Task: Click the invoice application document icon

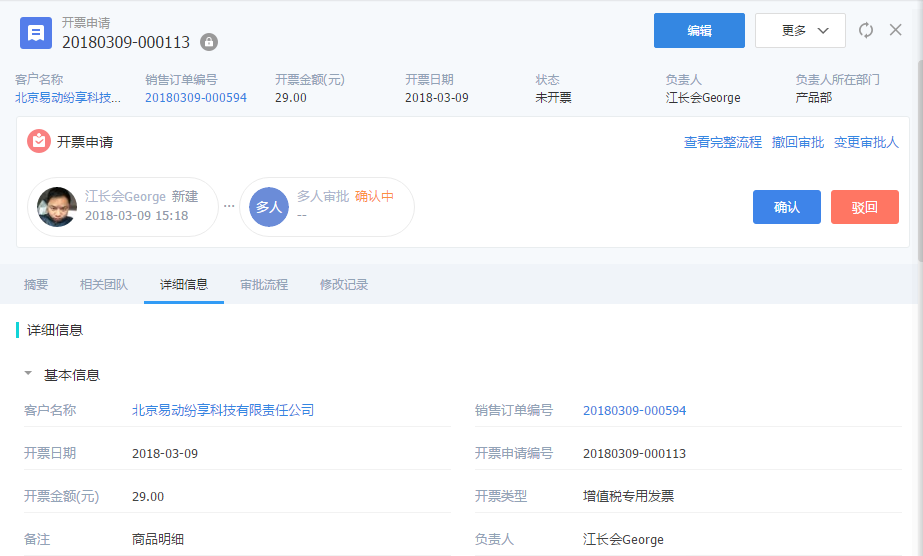Action: click(36, 32)
